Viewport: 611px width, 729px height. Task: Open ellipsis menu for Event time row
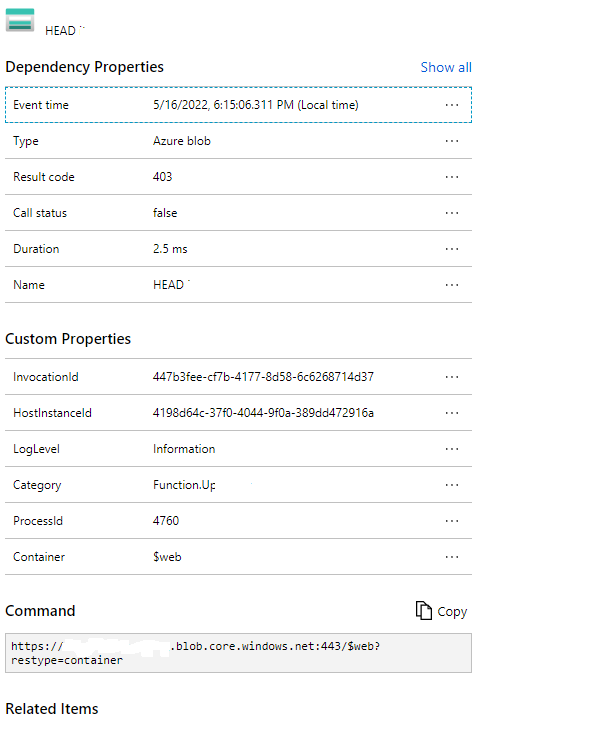pos(452,105)
